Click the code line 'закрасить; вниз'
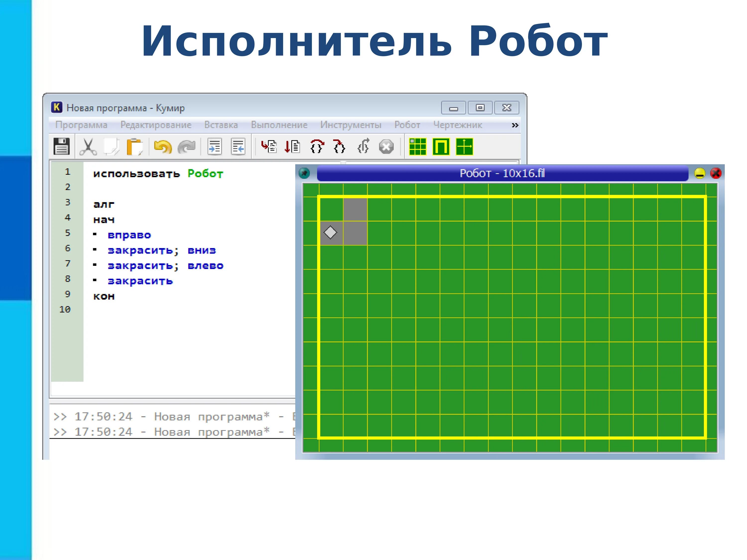This screenshot has height=560, width=747. tap(161, 250)
